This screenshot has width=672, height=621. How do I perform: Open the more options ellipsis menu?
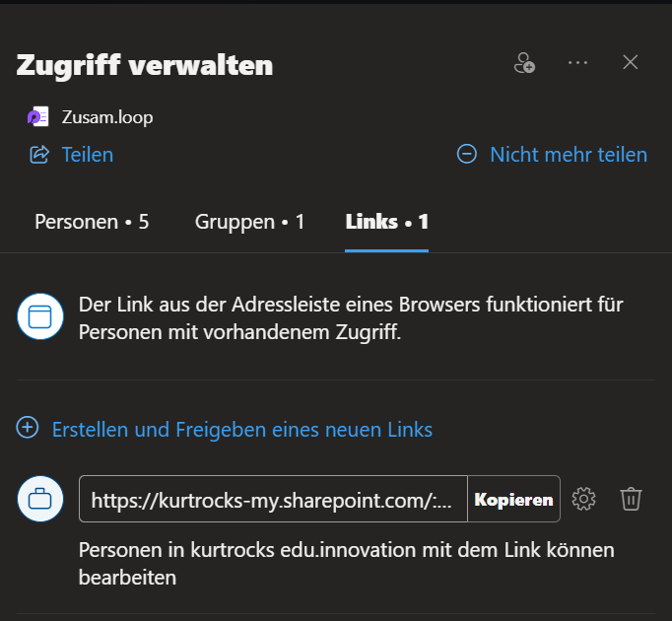click(577, 63)
